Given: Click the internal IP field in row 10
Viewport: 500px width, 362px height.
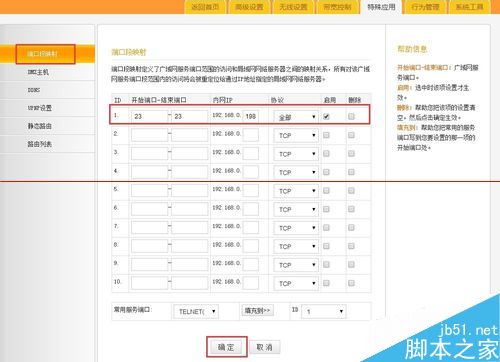Looking at the screenshot, I should point(251,283).
